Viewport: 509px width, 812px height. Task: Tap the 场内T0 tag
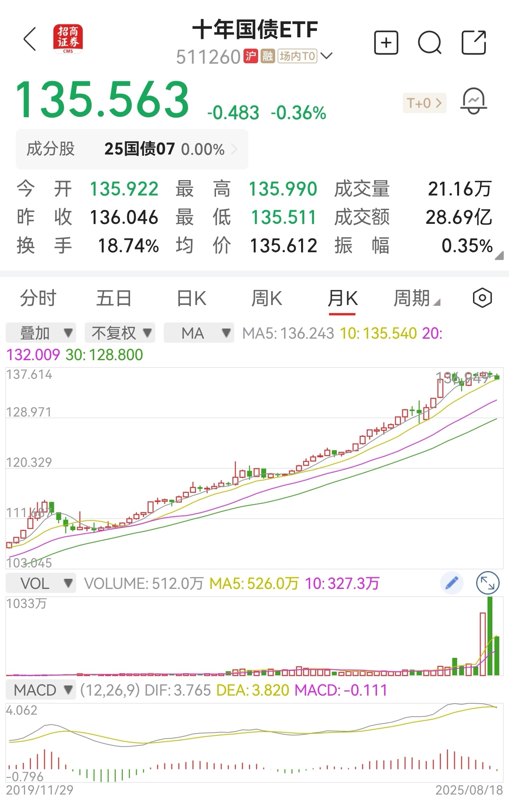(x=298, y=56)
